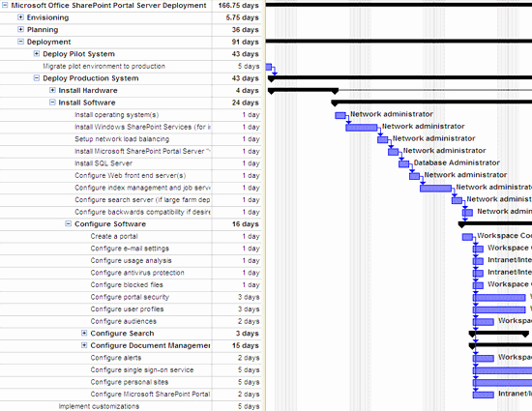Select the Configure e-mail settings task
This screenshot has height=411, width=532.
coord(130,249)
